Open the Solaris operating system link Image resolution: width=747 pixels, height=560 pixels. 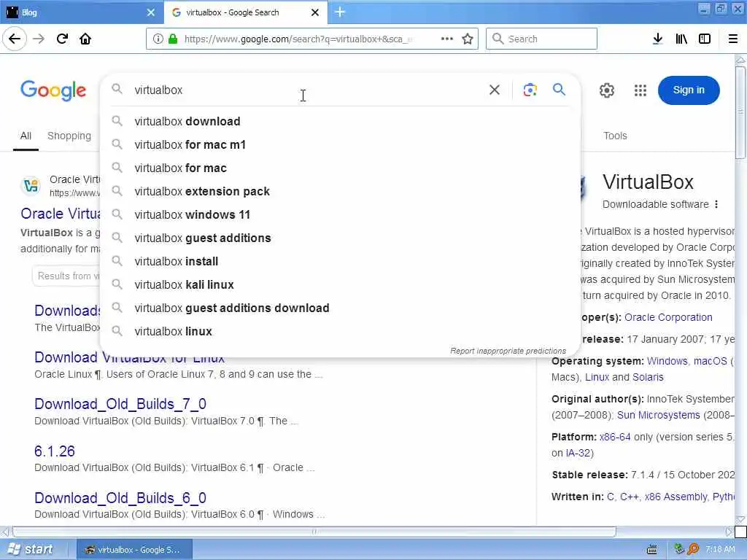coord(648,377)
